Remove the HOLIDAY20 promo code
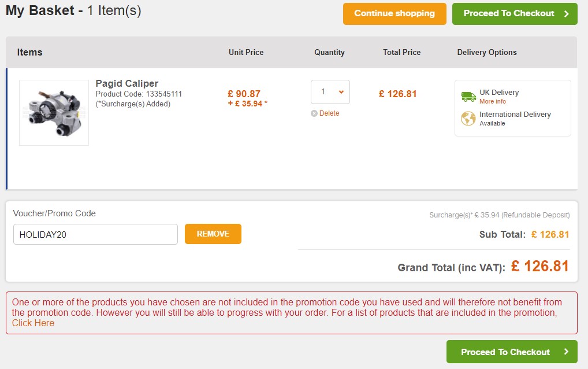Screen dimensions: 588x369 [x=213, y=234]
